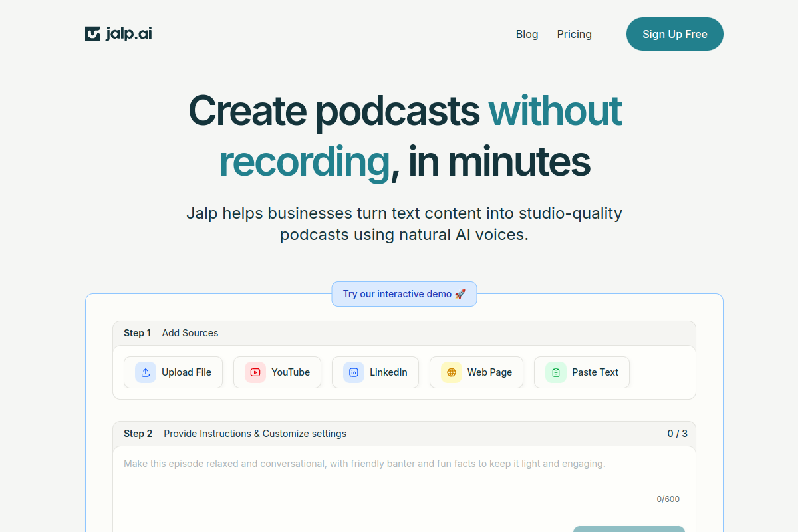Click the yellow globe Web Page icon

[x=452, y=372]
